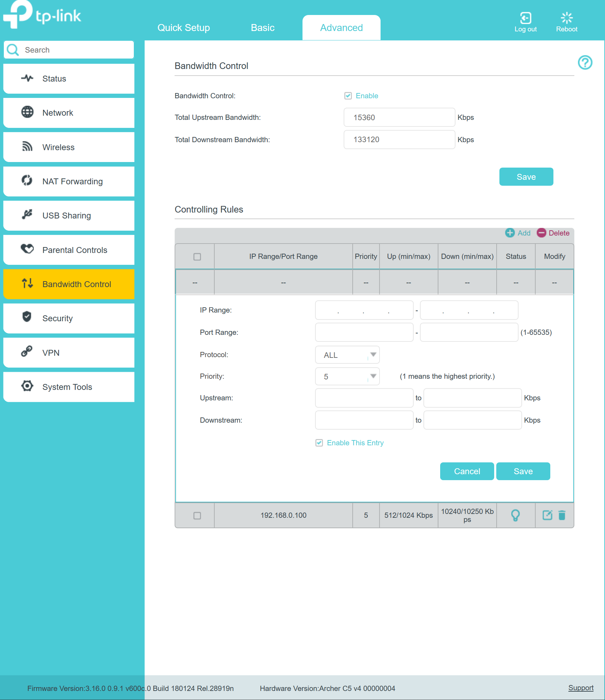The image size is (605, 700).
Task: Edit the 192.168.0.100 rule entry
Action: pos(547,515)
